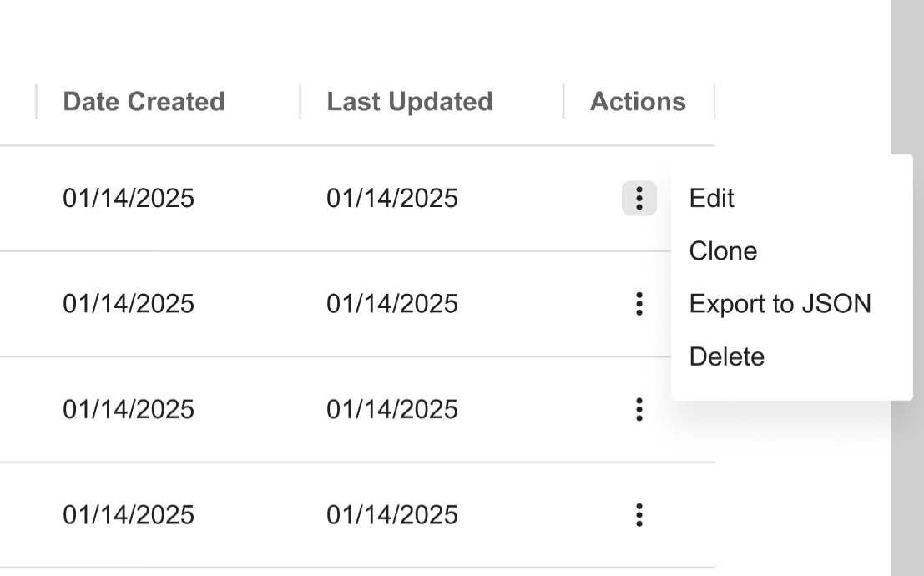Select Clone in the context menu

coord(723,251)
